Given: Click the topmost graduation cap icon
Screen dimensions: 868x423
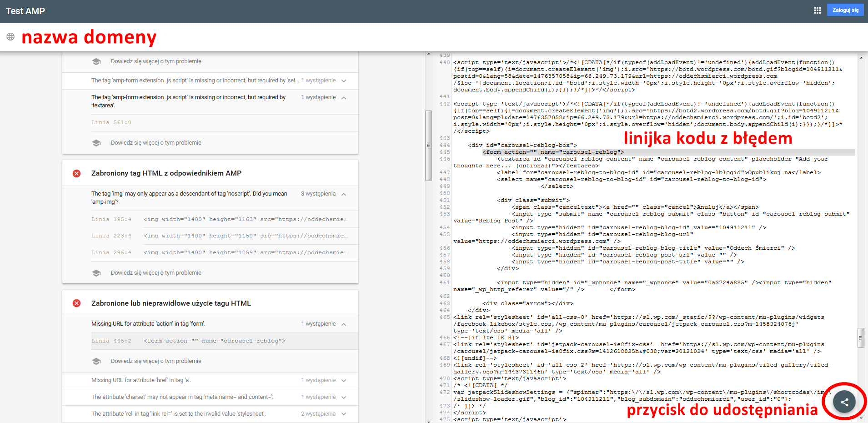Looking at the screenshot, I should click(x=96, y=61).
